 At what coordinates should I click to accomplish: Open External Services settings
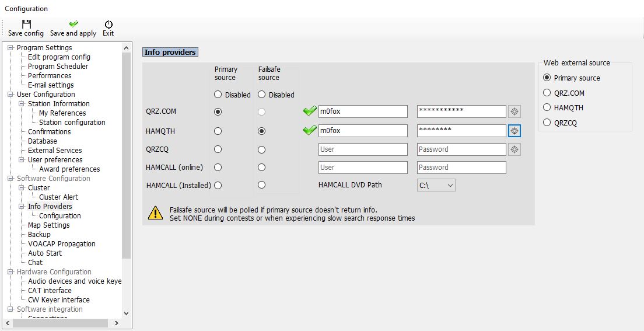[55, 151]
